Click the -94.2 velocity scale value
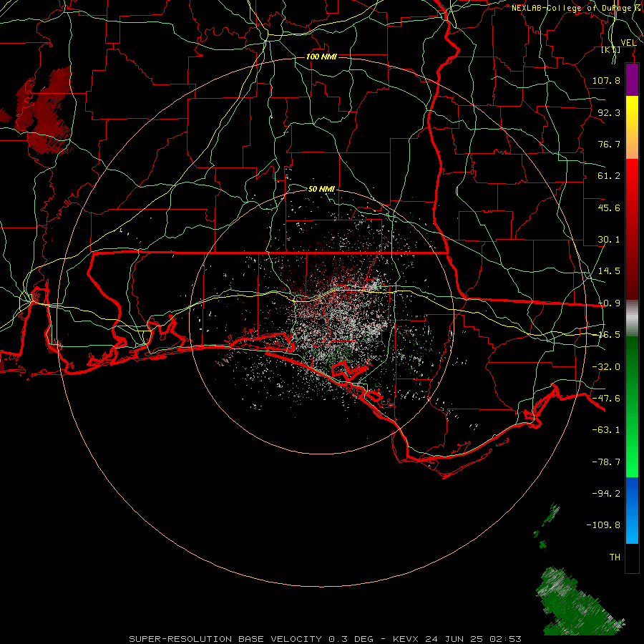Viewport: 644px width, 644px height. [606, 494]
